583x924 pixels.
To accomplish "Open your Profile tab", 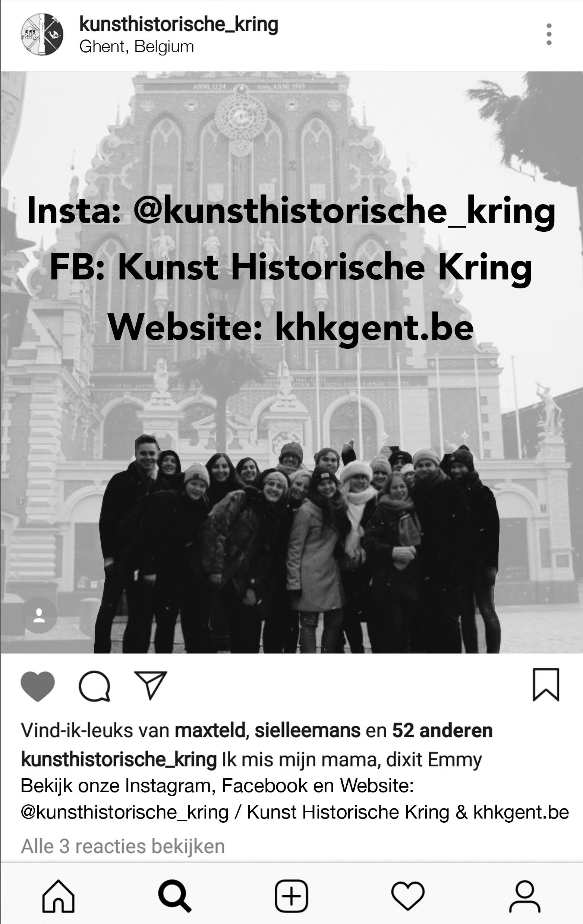I will click(524, 896).
